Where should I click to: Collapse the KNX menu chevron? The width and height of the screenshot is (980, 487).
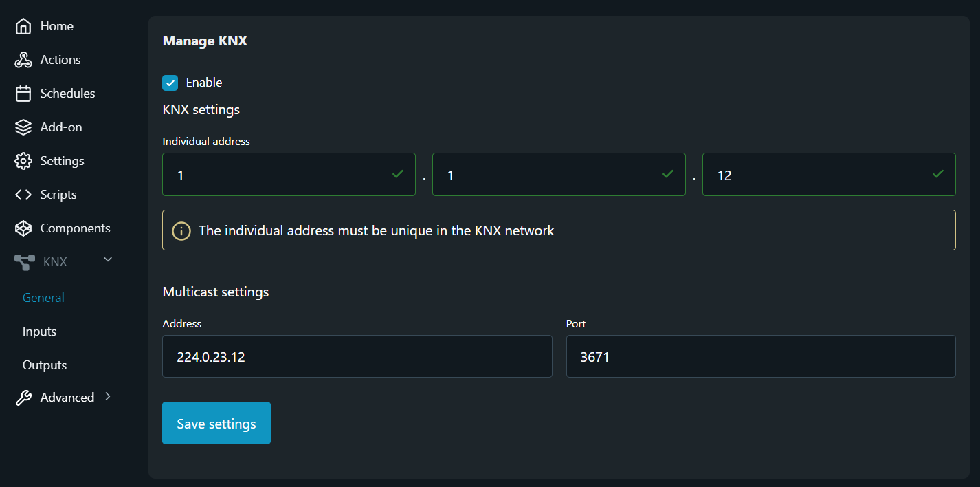tap(108, 259)
